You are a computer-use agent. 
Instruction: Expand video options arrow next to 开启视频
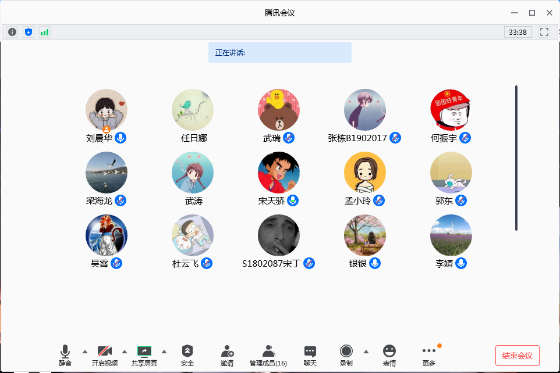pos(124,352)
